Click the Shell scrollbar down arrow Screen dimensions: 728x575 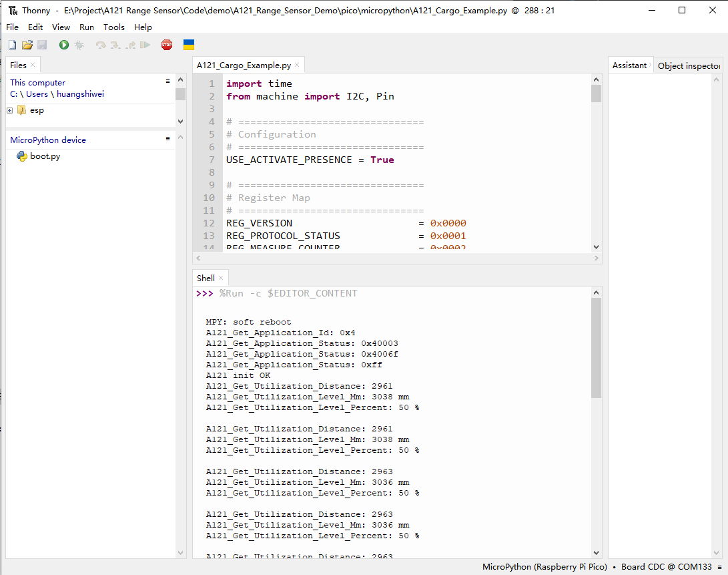pos(596,553)
